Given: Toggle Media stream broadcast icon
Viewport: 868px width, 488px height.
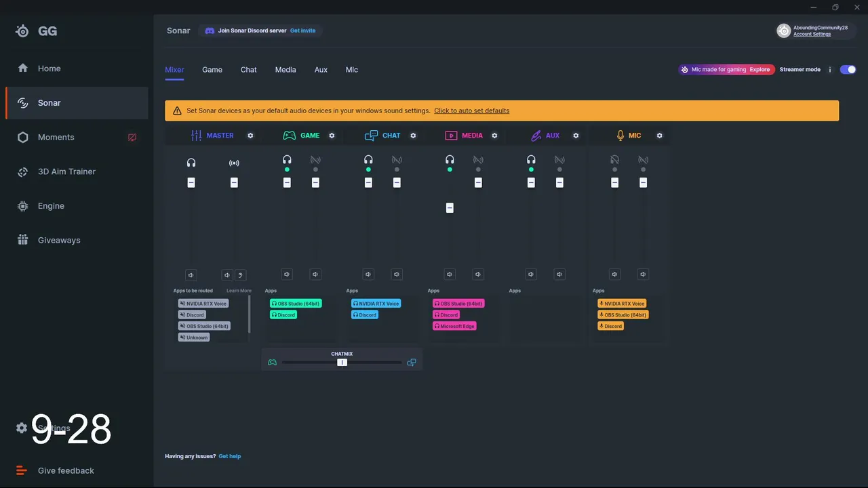Looking at the screenshot, I should (478, 160).
